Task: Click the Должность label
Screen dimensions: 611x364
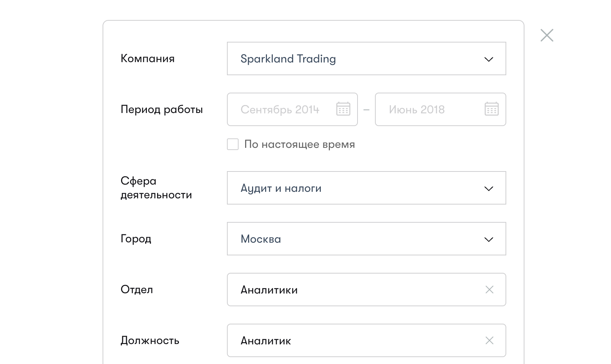Action: [x=150, y=340]
